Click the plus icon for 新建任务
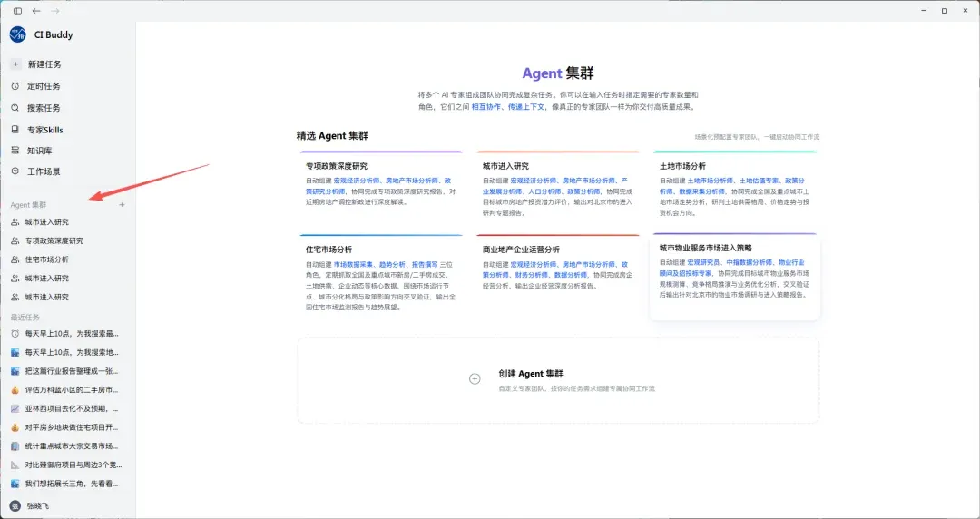Image resolution: width=980 pixels, height=519 pixels. pyautogui.click(x=15, y=64)
